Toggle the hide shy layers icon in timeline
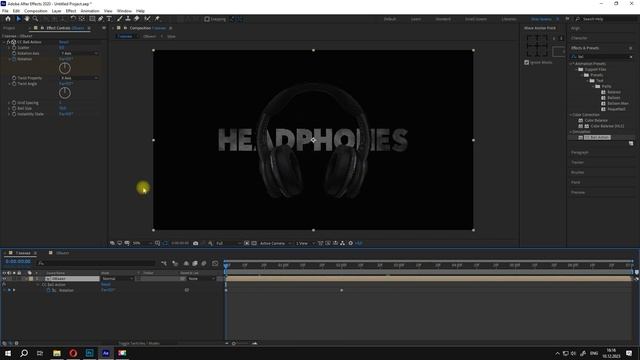This screenshot has height=360, width=640. 186,263
